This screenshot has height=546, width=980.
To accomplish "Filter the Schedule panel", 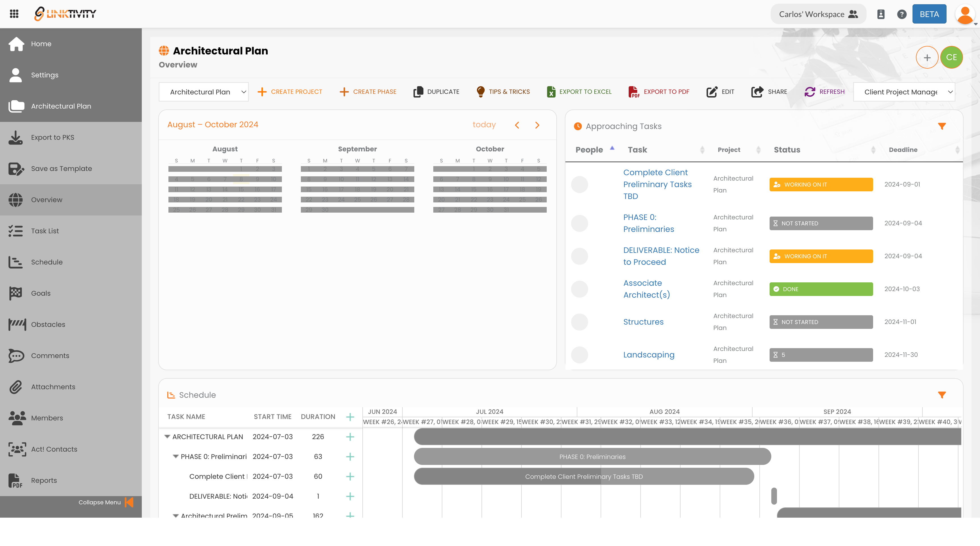I will pyautogui.click(x=941, y=395).
